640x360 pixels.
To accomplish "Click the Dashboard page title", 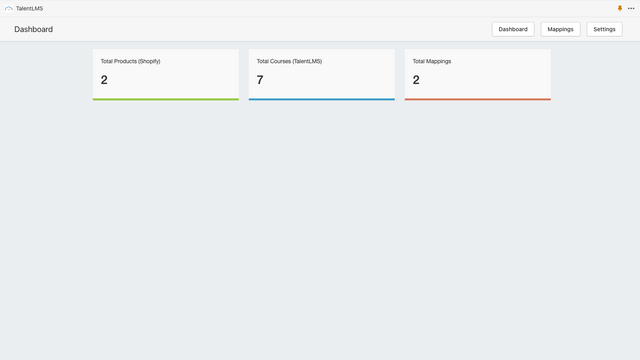I will point(33,29).
